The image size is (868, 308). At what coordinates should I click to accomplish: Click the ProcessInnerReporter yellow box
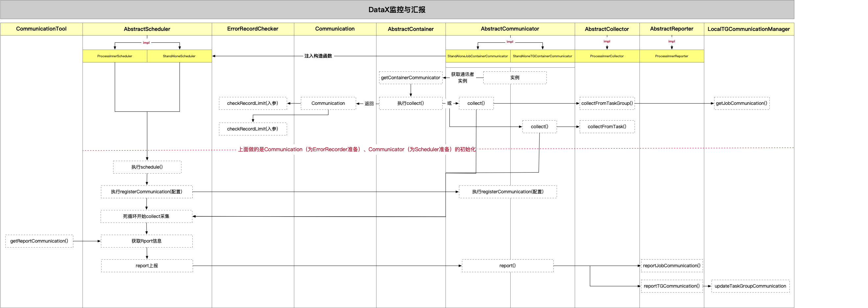click(x=672, y=56)
